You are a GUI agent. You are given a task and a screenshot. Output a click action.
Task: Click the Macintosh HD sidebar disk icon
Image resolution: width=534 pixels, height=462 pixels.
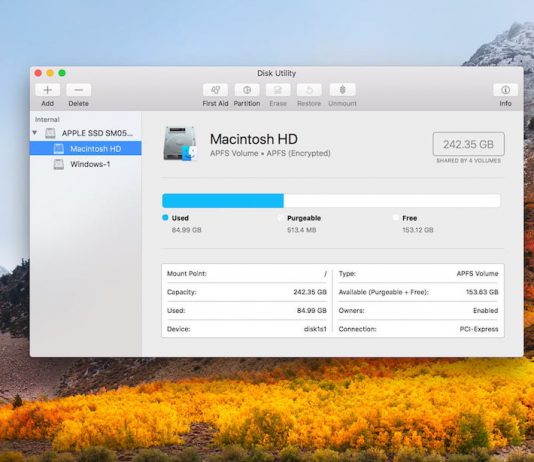59,148
